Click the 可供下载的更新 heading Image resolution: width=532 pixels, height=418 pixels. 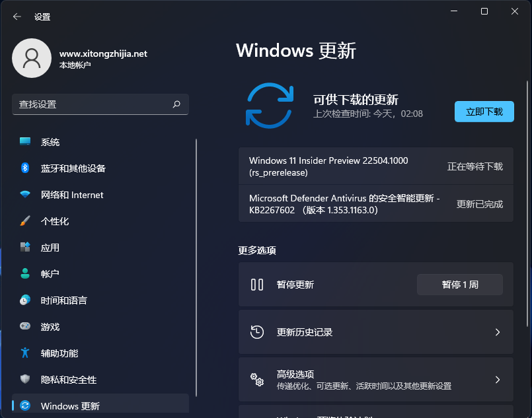[x=356, y=100]
